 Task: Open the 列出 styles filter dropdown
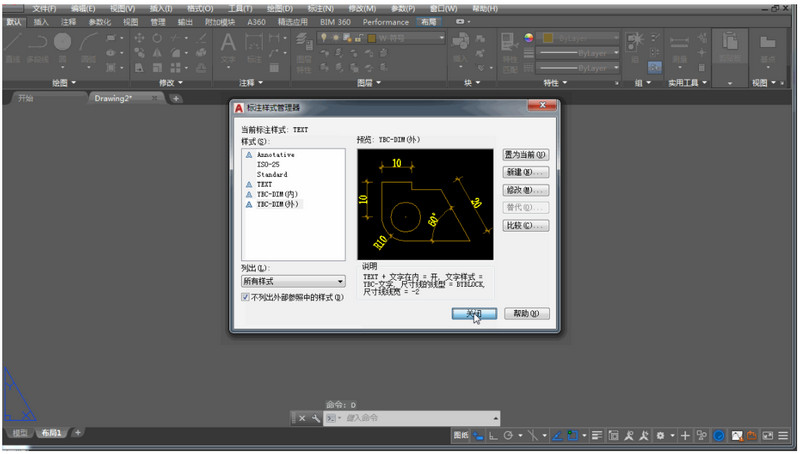[292, 282]
